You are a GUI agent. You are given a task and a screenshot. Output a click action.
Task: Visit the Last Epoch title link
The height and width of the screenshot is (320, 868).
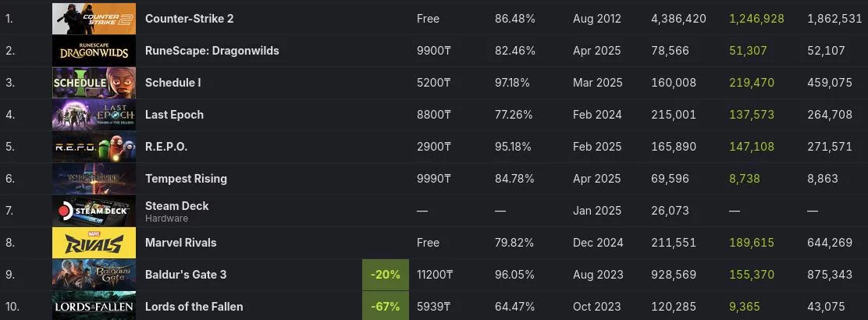[174, 115]
